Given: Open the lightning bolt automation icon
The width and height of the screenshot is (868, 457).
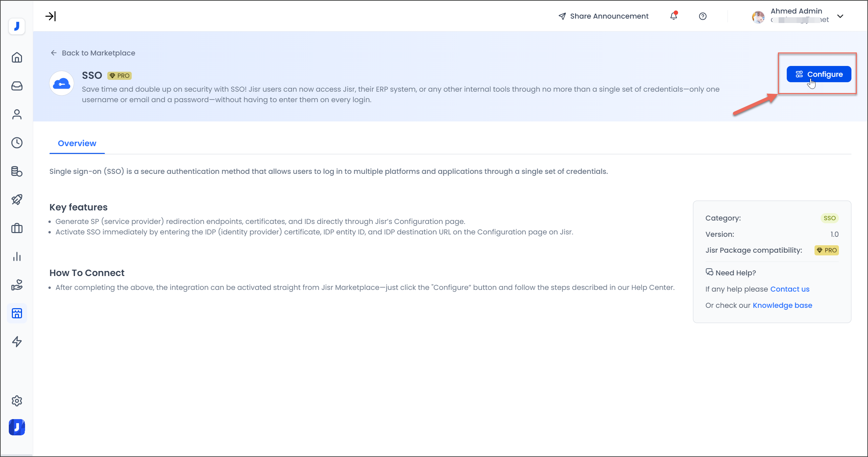Looking at the screenshot, I should pos(17,342).
